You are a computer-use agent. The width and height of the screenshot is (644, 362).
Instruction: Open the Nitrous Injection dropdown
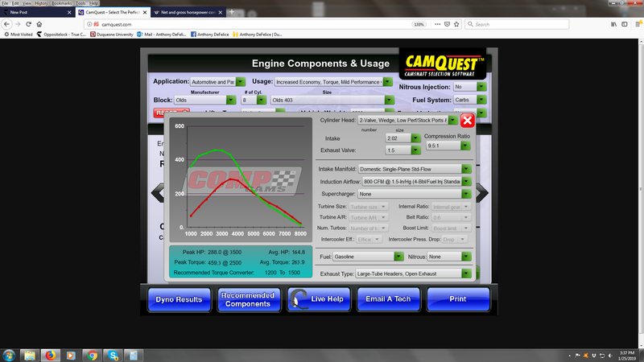point(481,87)
